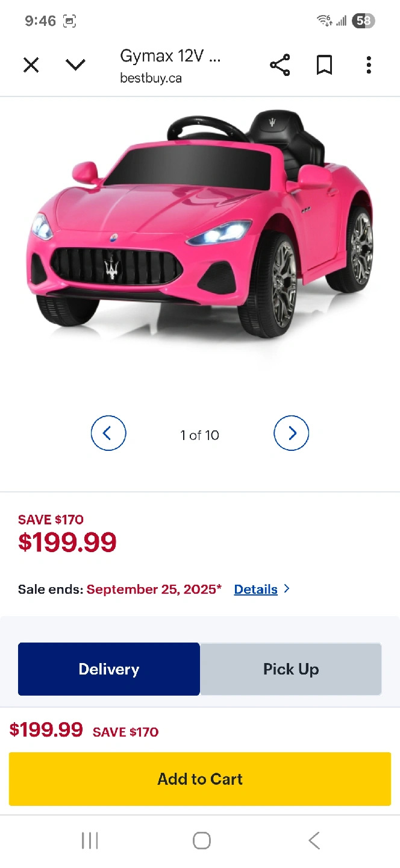Select the Delivery tab
This screenshot has width=400, height=868.
(109, 669)
